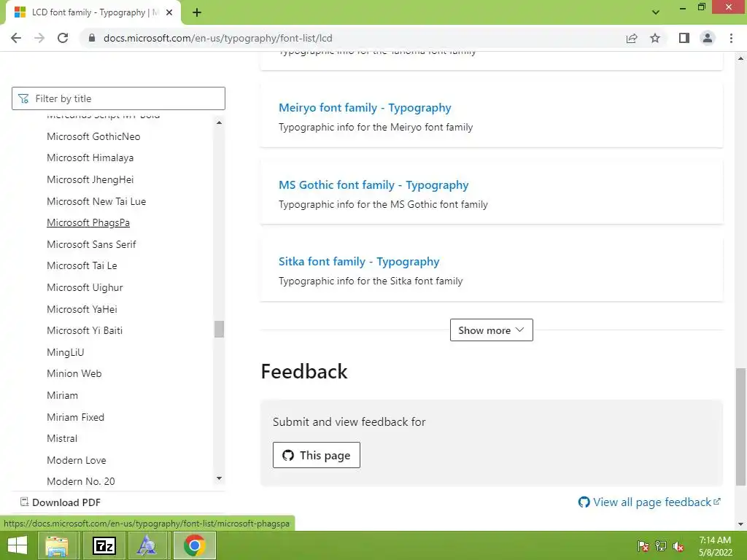Click muted volume tray icon

[x=678, y=546]
